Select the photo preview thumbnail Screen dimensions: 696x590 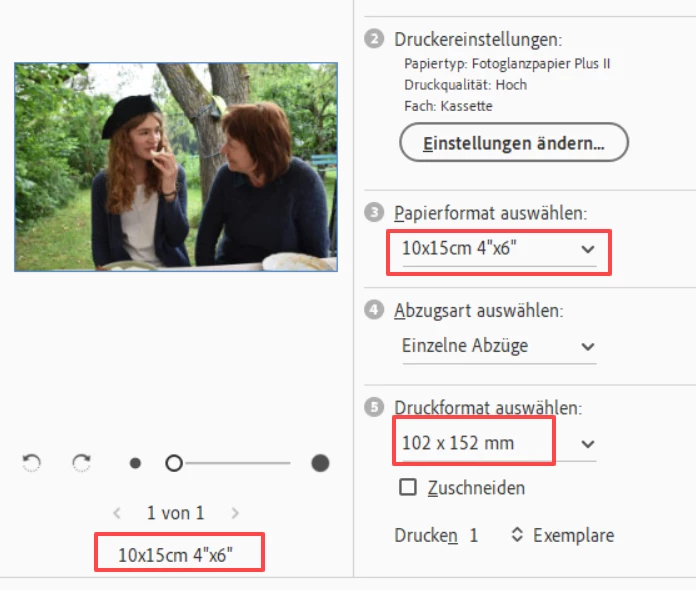click(x=176, y=167)
